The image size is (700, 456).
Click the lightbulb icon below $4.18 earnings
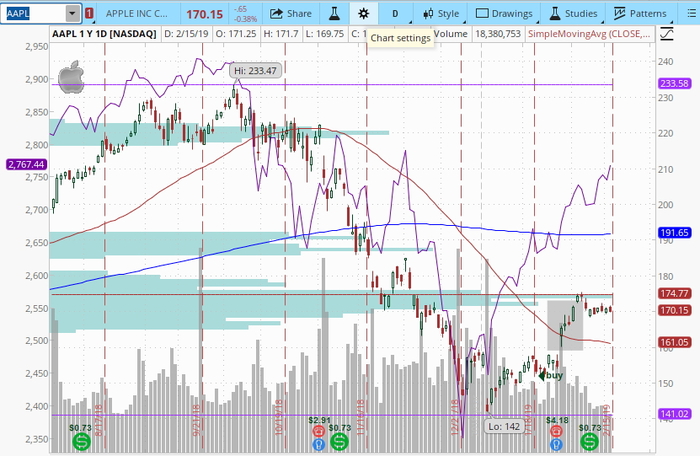pyautogui.click(x=556, y=444)
